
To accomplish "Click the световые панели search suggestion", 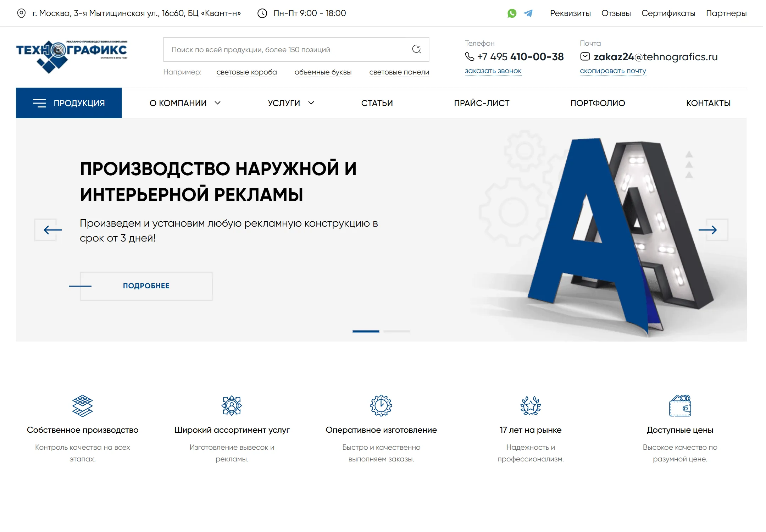I will (x=399, y=72).
